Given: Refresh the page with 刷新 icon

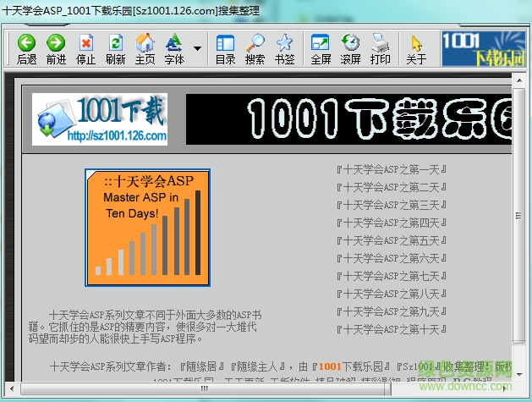Looking at the screenshot, I should click(x=115, y=43).
